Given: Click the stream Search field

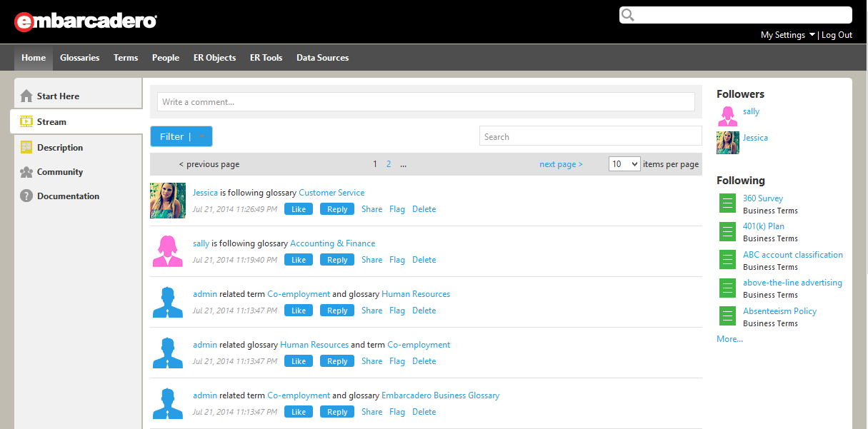Looking at the screenshot, I should [x=591, y=136].
